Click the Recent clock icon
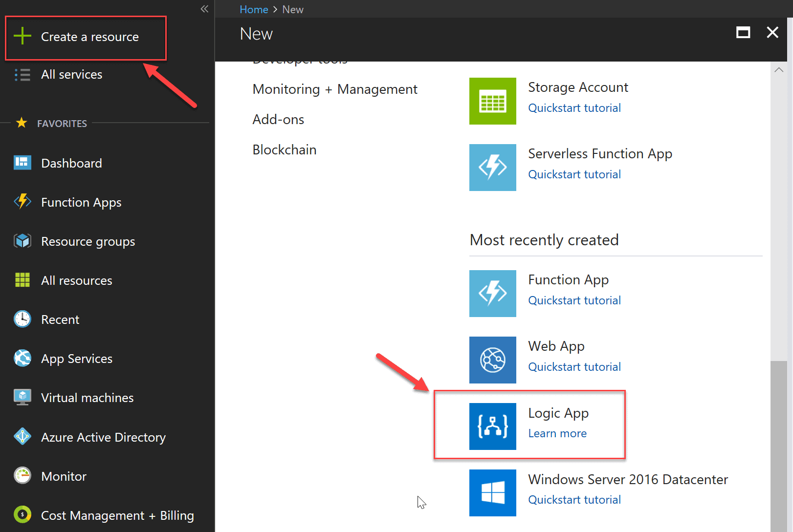 [x=22, y=319]
